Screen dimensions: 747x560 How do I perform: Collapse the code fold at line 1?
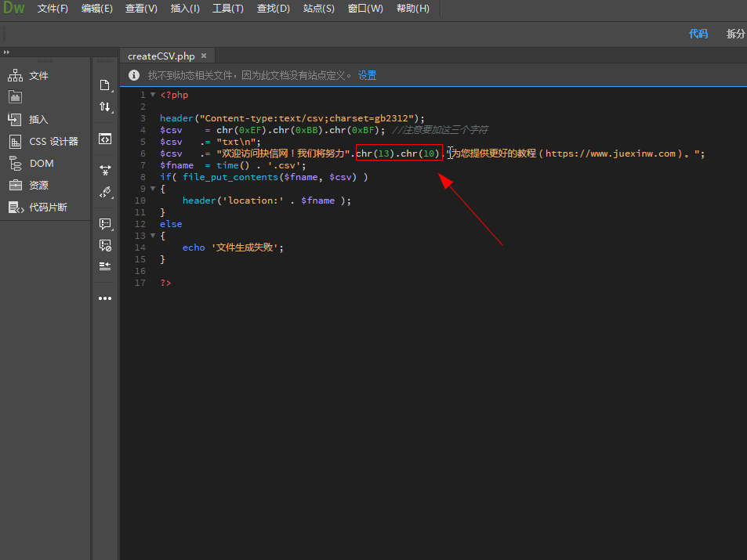[x=152, y=95]
